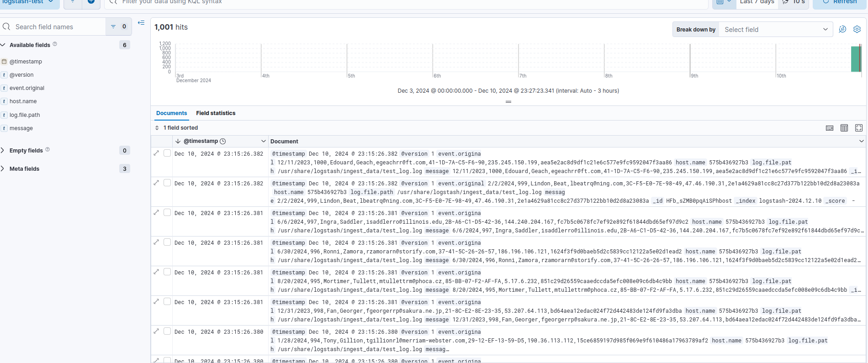
Task: Expand the first document row details
Action: coord(157,153)
